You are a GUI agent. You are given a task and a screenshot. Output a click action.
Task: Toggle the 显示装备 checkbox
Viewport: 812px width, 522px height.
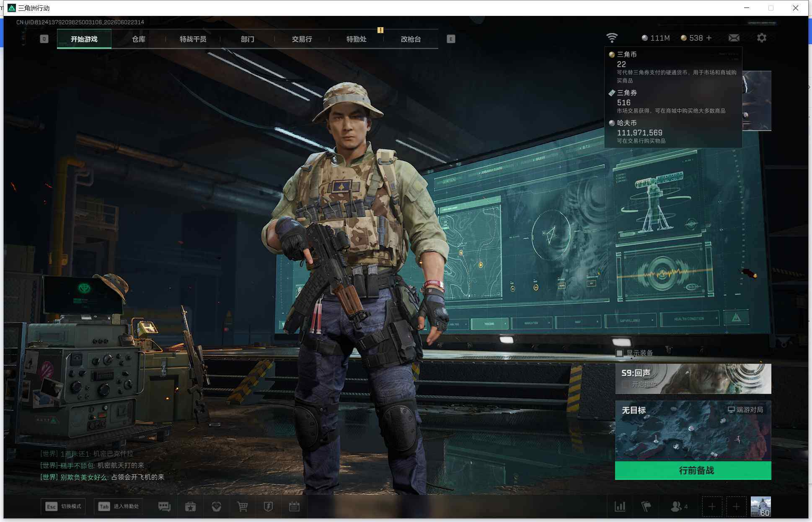tap(619, 353)
